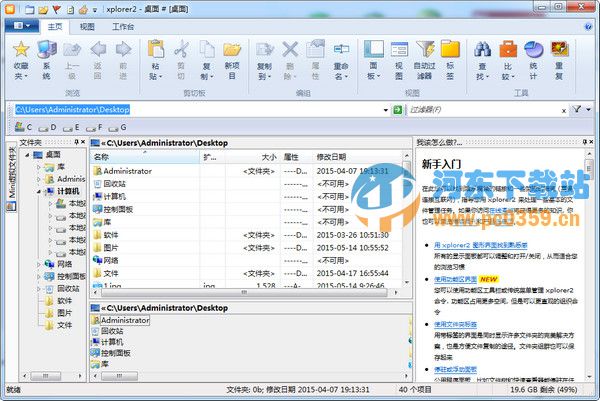Viewport: 600px width, 401px height.
Task: Toggle the 自动过滤器 funnel icon
Action: tap(425, 49)
